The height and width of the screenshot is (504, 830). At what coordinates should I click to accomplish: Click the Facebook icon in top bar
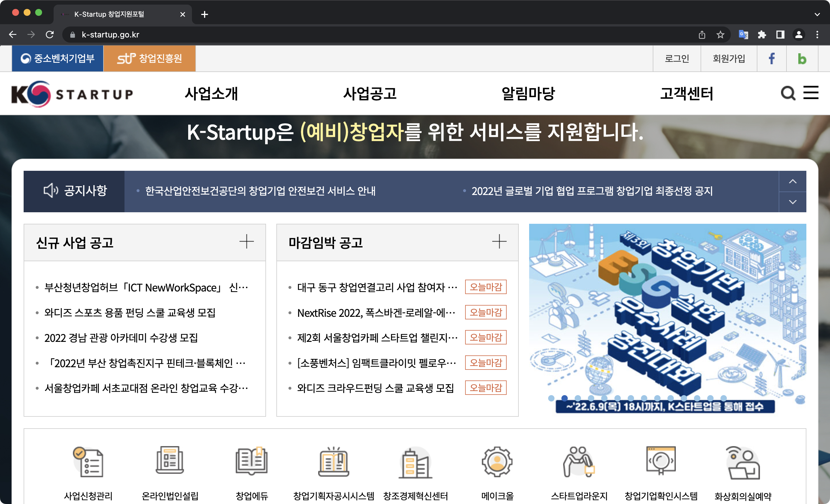771,58
